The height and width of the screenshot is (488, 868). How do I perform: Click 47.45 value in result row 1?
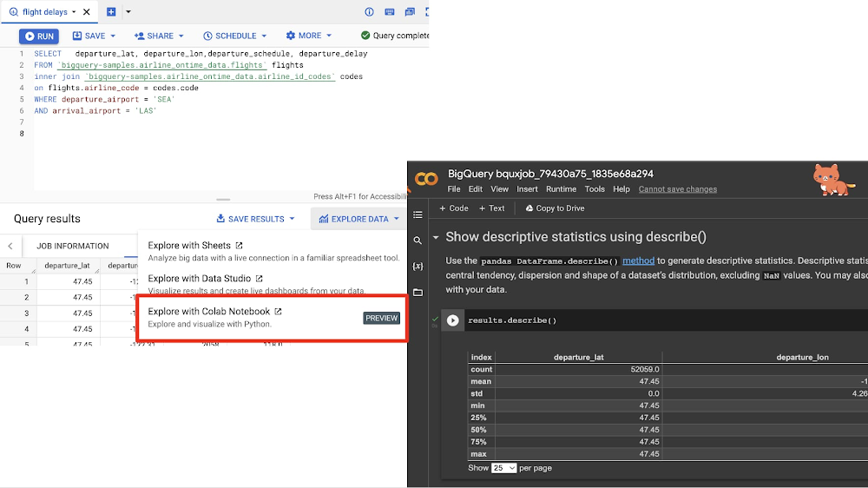tap(82, 281)
